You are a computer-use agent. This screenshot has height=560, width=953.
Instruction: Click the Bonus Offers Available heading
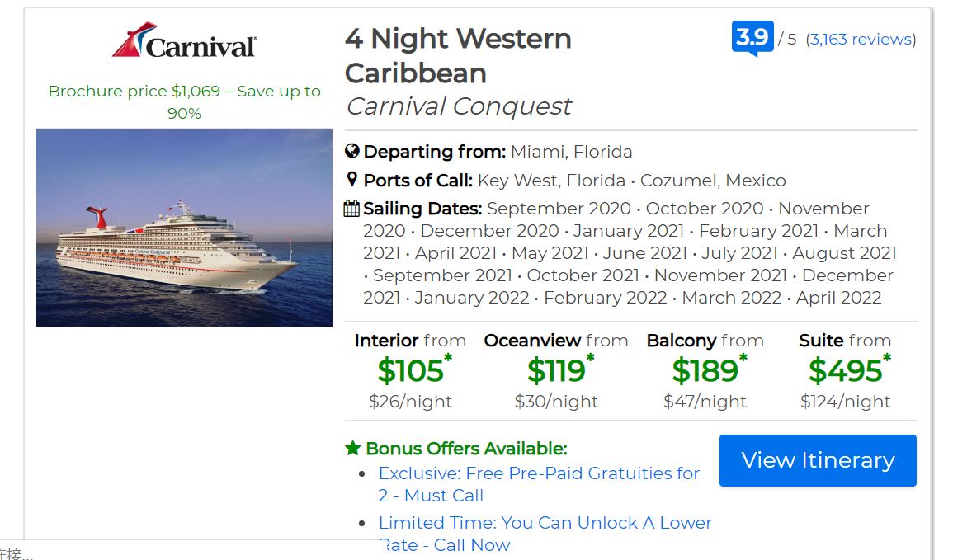(466, 448)
